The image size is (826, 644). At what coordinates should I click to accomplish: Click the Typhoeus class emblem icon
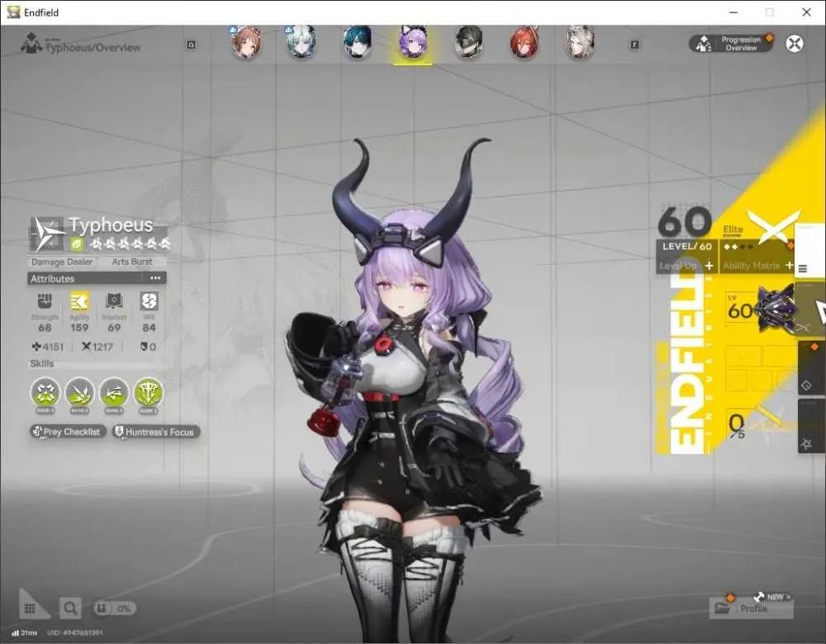tap(47, 234)
